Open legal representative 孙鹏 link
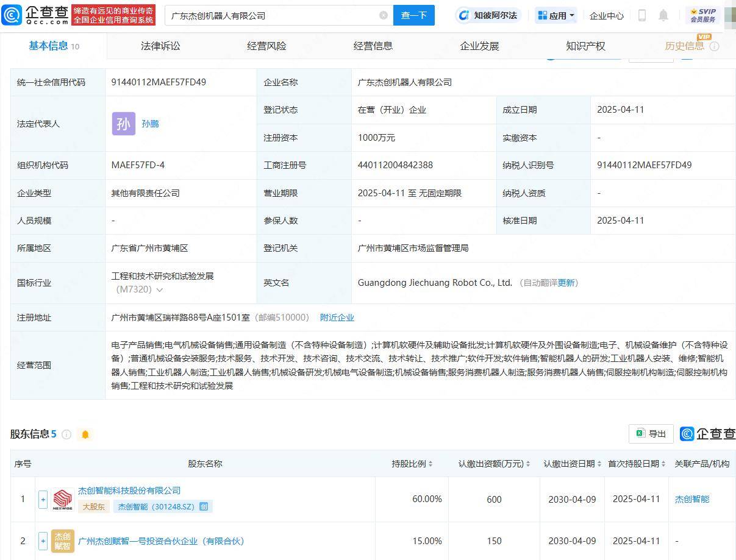Screen dimensions: 736x560 click(150, 124)
